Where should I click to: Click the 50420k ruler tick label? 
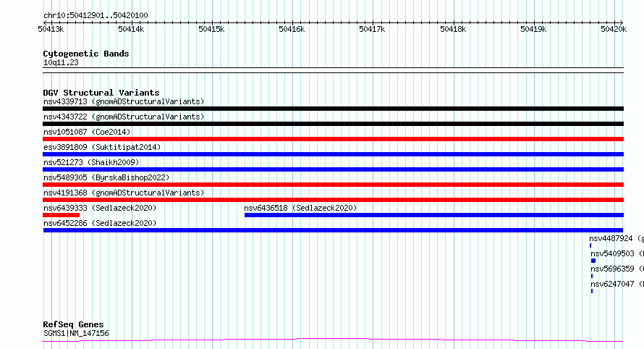[614, 29]
